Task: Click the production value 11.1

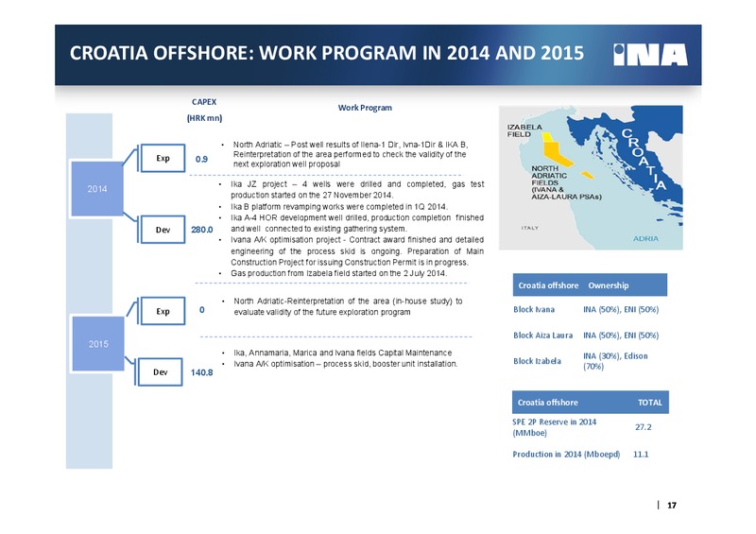Action: (641, 454)
